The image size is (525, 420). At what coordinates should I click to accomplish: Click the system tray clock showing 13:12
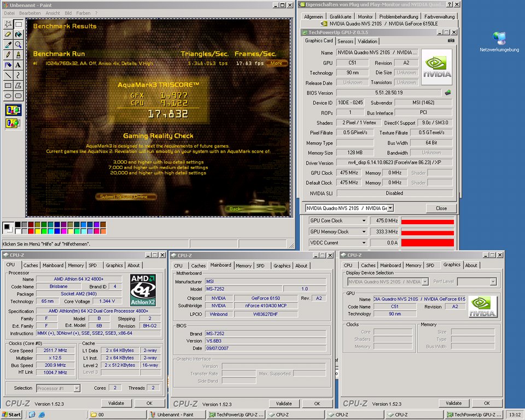tap(515, 415)
